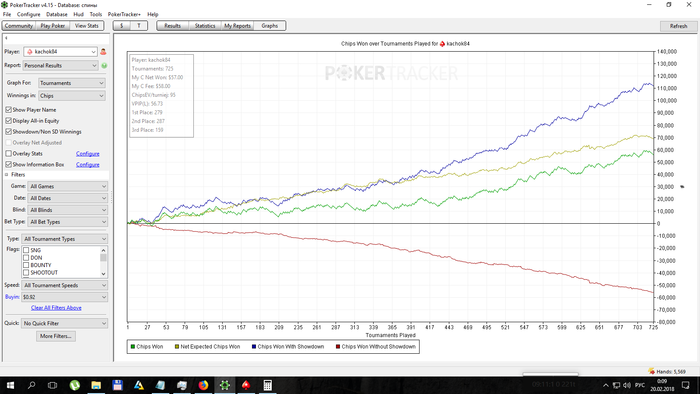Open PokerStars red spade taskbar icon
This screenshot has width=700, height=394.
pyautogui.click(x=246, y=385)
